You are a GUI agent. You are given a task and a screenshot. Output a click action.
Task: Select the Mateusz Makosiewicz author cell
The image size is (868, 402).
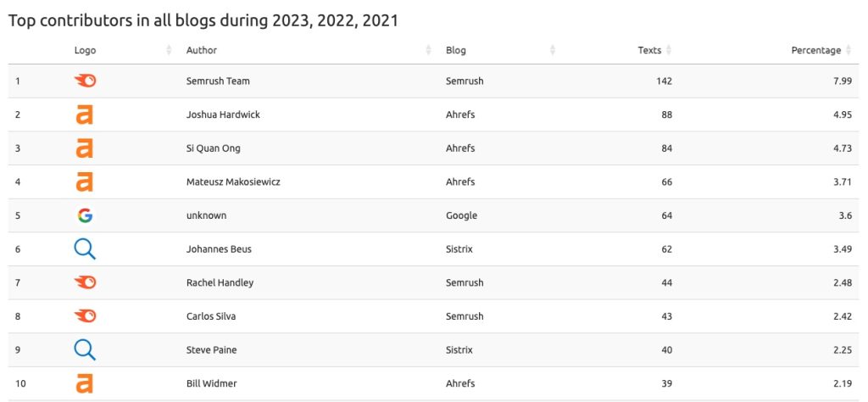tap(235, 182)
